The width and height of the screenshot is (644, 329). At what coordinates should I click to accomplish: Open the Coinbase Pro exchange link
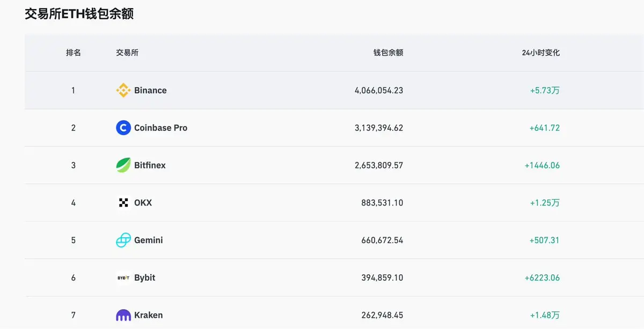[160, 128]
